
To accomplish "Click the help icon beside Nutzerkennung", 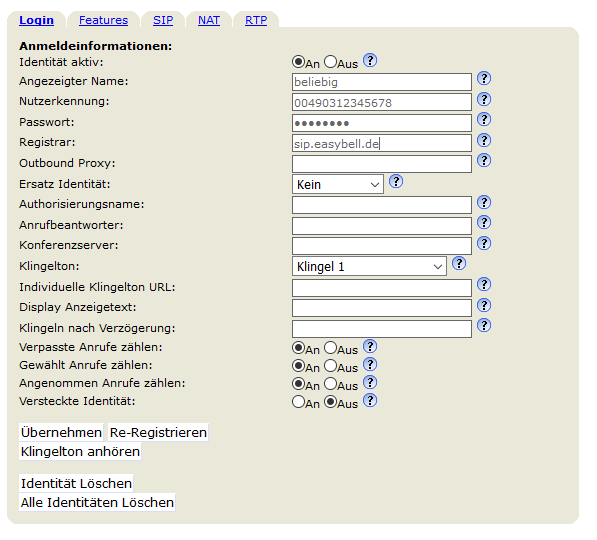I will [484, 99].
